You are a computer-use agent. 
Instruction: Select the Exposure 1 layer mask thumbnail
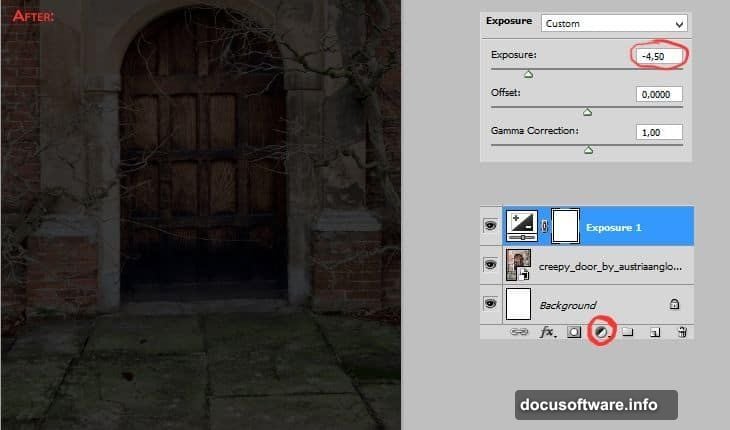point(566,227)
